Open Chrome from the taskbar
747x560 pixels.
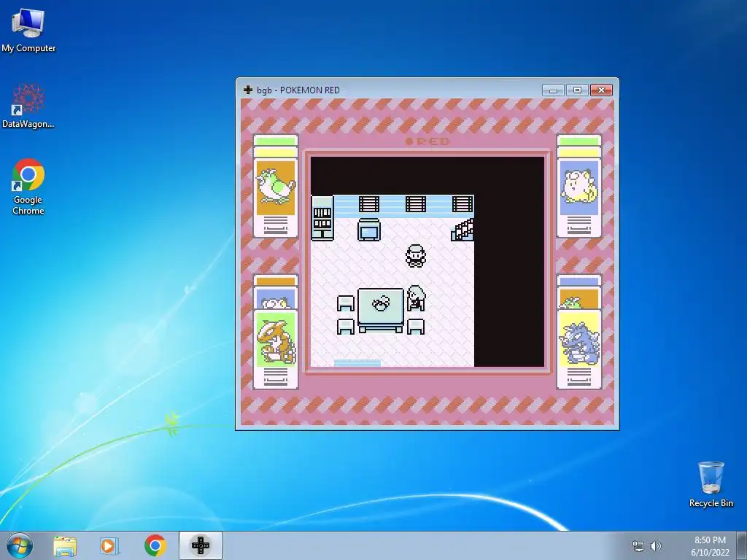tap(155, 545)
